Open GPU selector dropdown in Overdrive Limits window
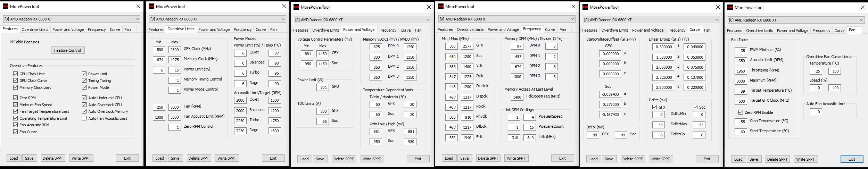This screenshot has height=169, width=868. [x=217, y=19]
